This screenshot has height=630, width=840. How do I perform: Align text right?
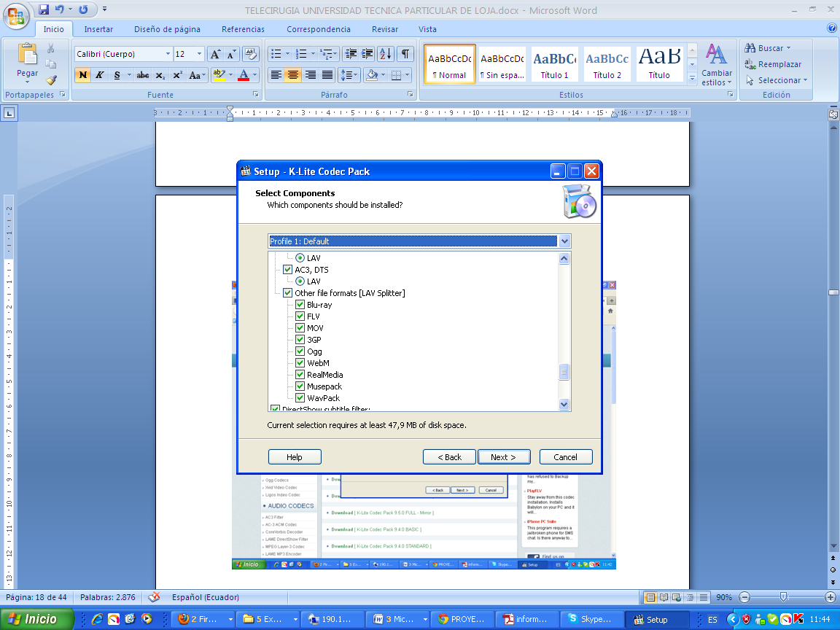point(310,75)
